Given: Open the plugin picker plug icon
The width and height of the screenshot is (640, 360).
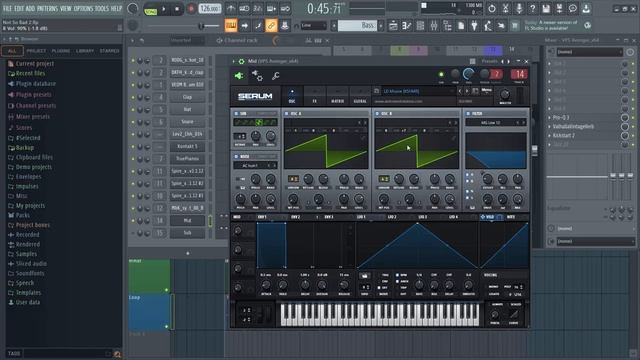Looking at the screenshot, I should point(474,26).
